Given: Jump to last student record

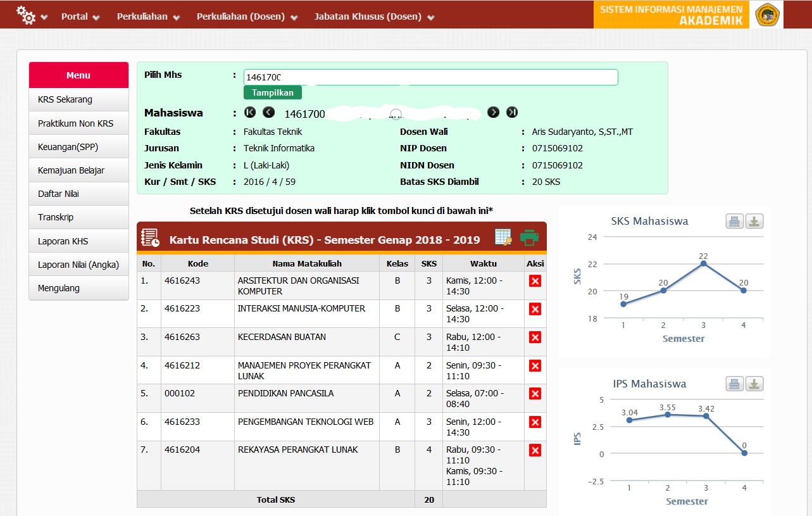Looking at the screenshot, I should click(512, 113).
